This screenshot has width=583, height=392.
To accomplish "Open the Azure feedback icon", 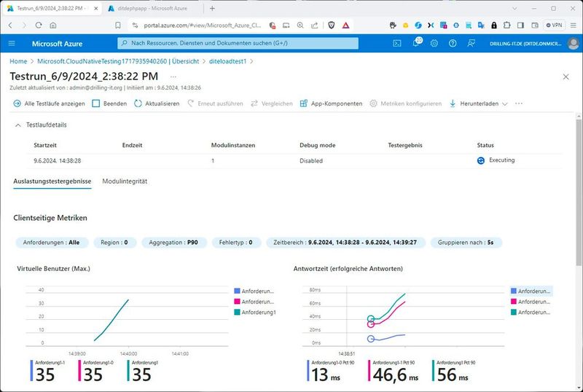I will (471, 44).
